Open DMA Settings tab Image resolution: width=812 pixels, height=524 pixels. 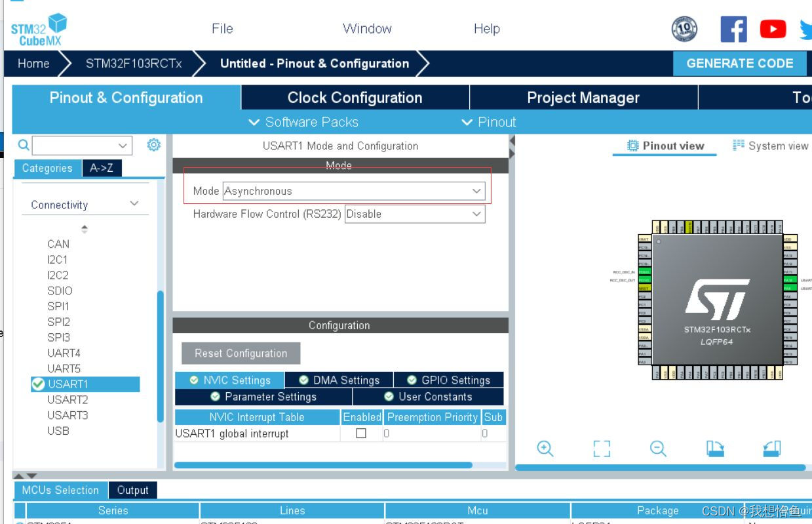[x=339, y=380]
